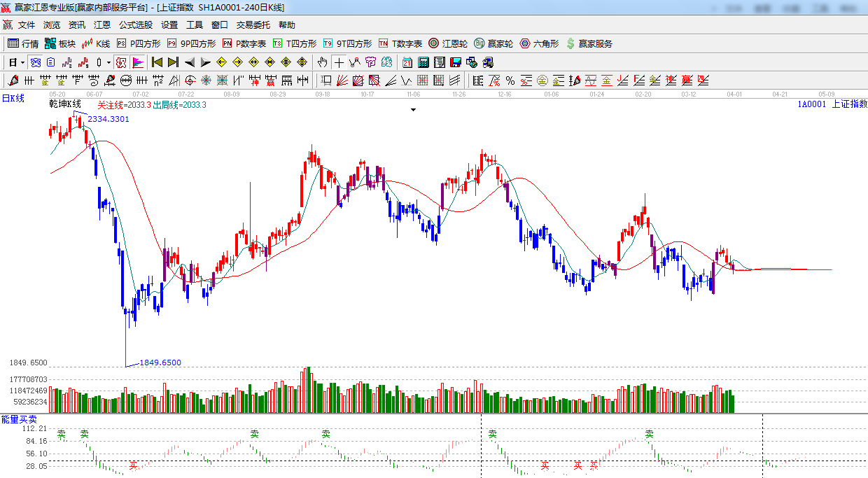Toggle the pink flag indicator button
868x478 pixels.
click(x=138, y=62)
